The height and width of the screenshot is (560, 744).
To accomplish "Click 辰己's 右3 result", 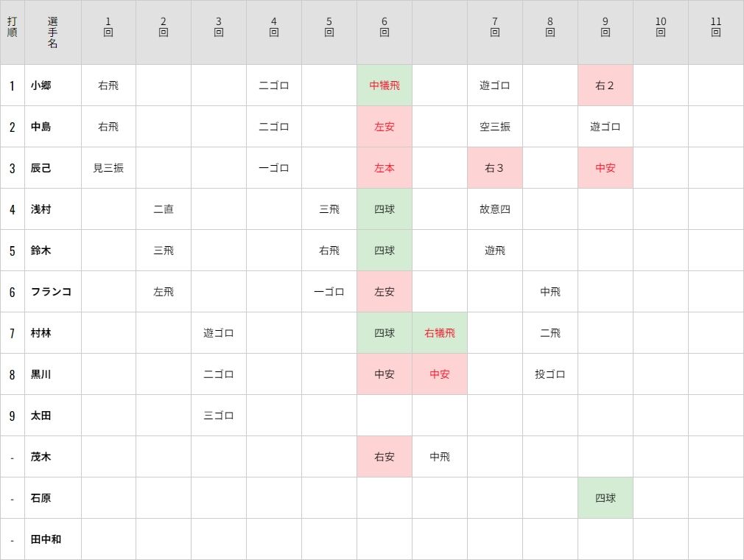I will point(494,168).
